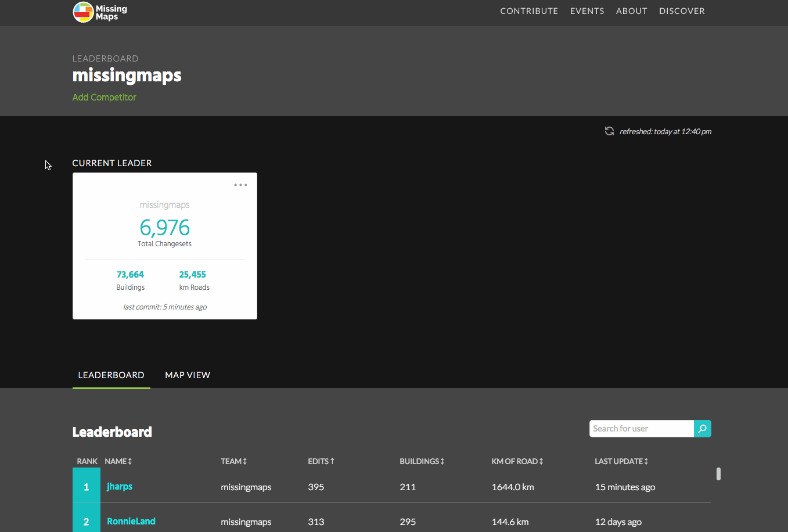Open the DISCOVER menu item
Viewport: 788px width, 532px height.
point(682,11)
